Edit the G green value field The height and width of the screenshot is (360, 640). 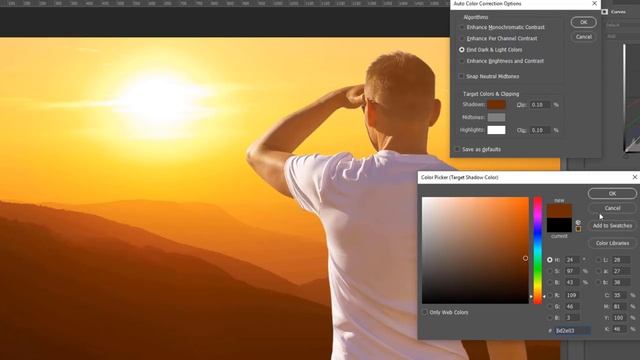(572, 307)
